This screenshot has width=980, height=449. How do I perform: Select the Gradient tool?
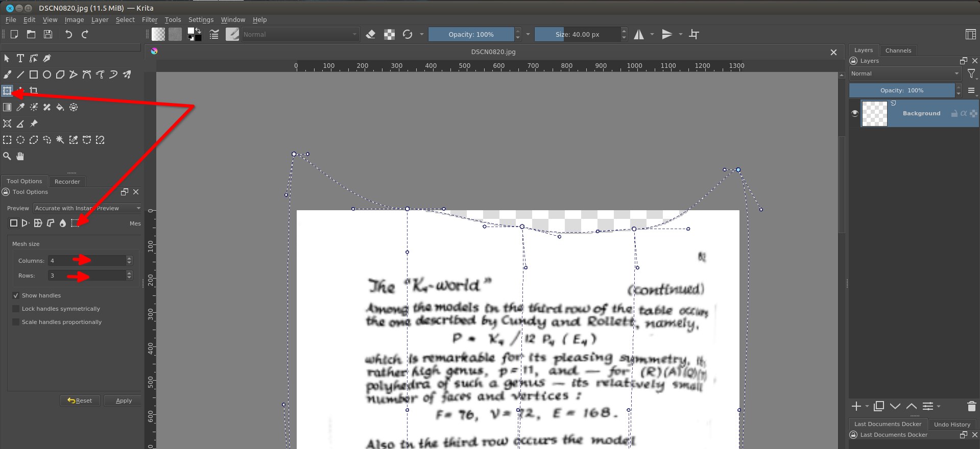coord(7,107)
